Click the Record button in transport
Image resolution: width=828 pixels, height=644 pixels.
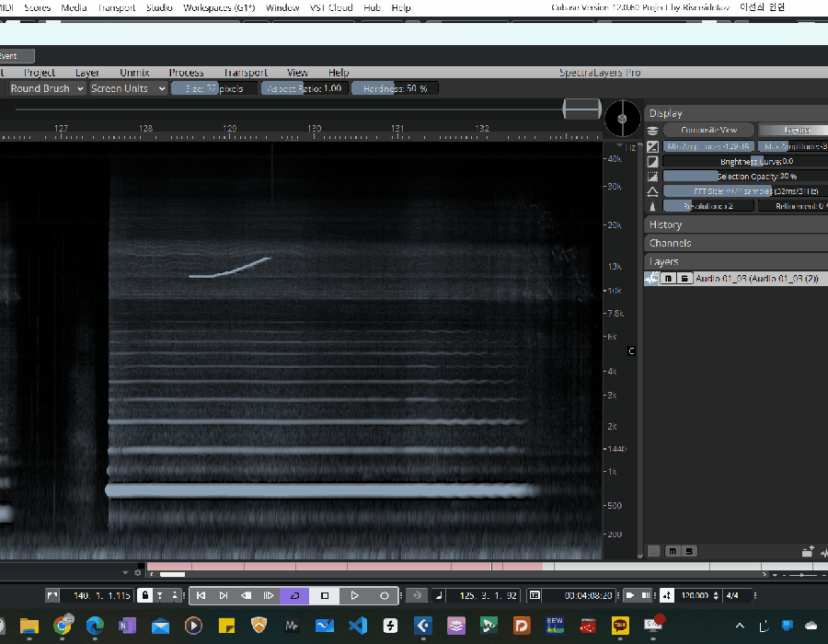tap(384, 595)
